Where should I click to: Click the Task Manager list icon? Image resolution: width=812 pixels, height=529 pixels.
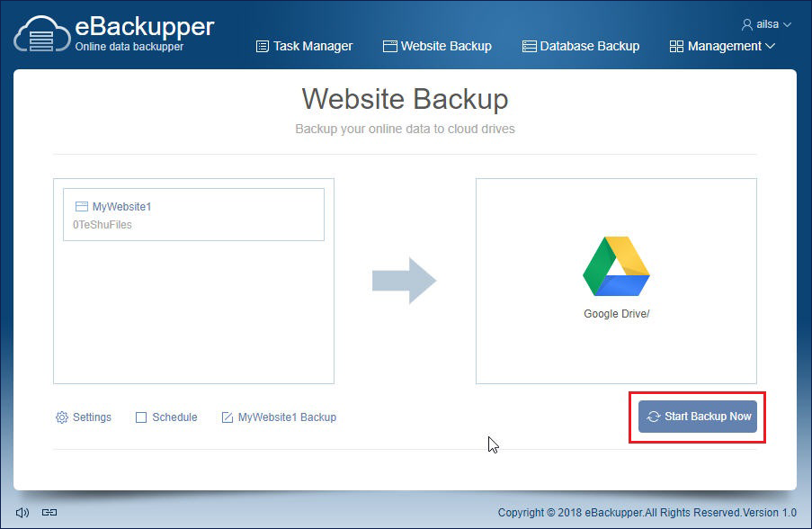[263, 46]
